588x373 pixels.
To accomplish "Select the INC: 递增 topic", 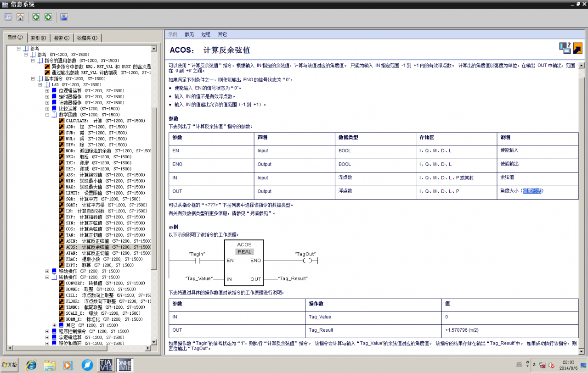I will point(98,162).
